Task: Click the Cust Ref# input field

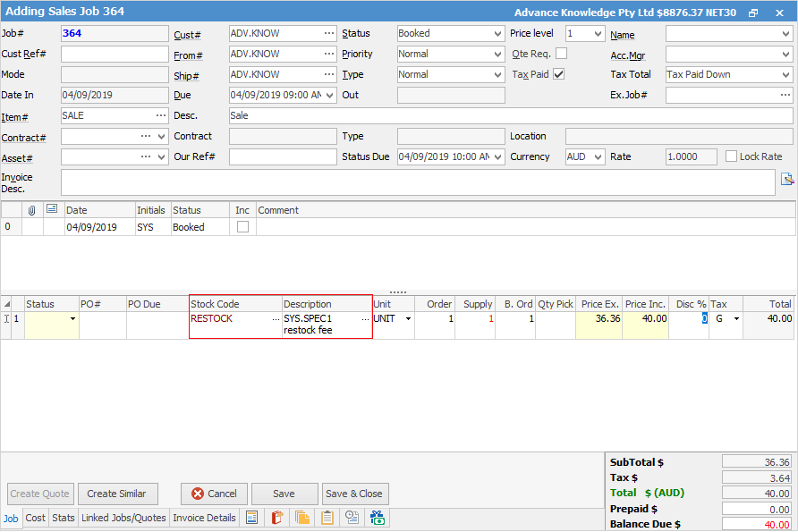Action: pyautogui.click(x=114, y=55)
